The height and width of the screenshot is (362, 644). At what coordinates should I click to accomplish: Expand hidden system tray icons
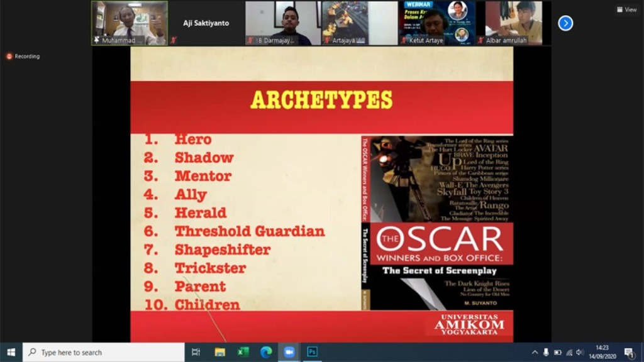click(535, 352)
